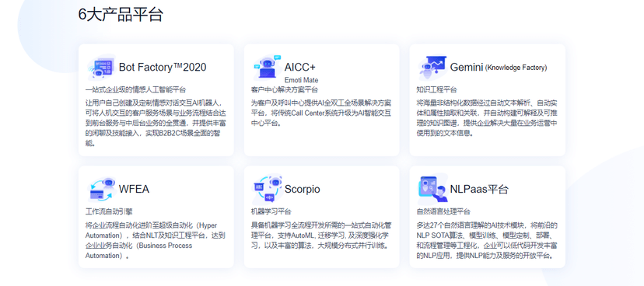Image resolution: width=644 pixels, height=286 pixels.
Task: Click the 6大产品平台 heading
Action: 121,14
